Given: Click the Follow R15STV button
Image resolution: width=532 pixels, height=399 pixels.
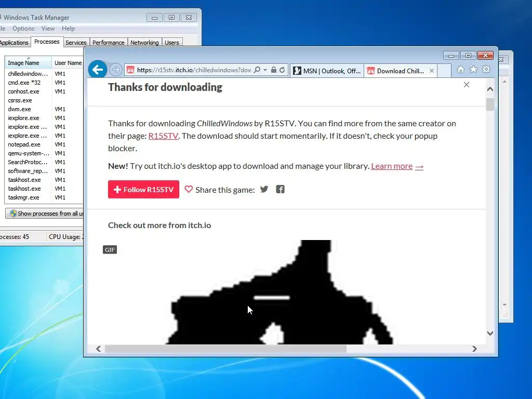Looking at the screenshot, I should tap(143, 189).
